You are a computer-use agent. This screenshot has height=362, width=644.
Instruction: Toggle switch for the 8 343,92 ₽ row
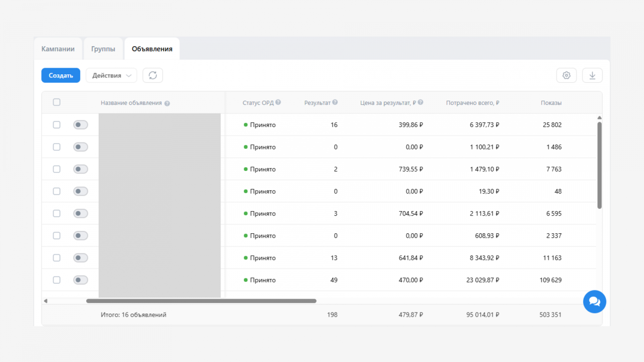[x=80, y=258]
